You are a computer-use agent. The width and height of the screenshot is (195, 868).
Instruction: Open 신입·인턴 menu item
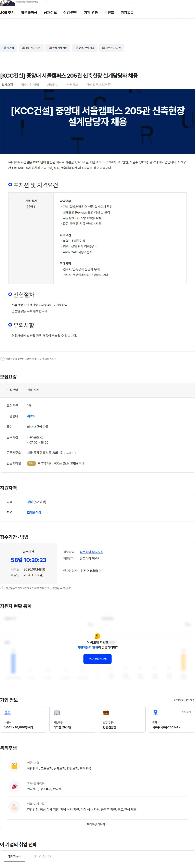pos(70,12)
